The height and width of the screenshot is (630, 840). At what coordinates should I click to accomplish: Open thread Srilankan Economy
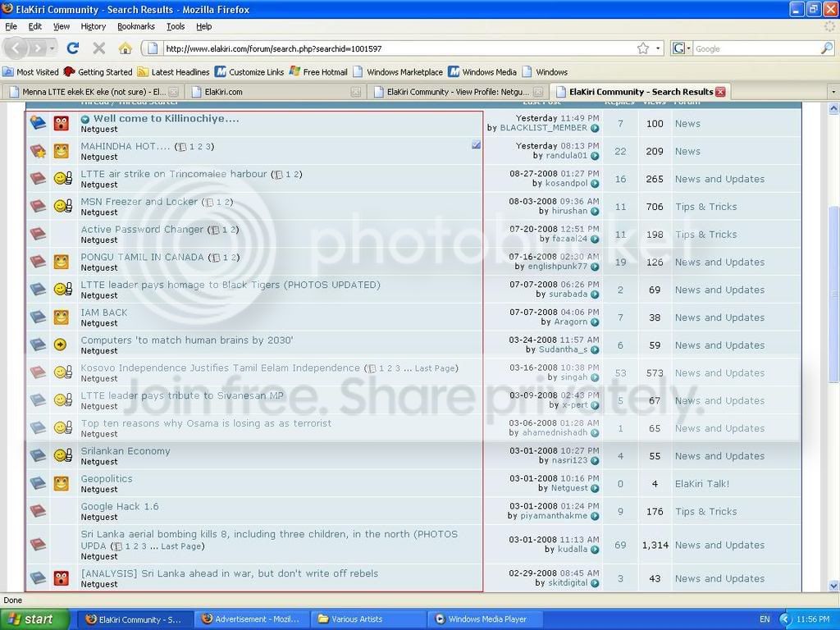click(x=126, y=451)
